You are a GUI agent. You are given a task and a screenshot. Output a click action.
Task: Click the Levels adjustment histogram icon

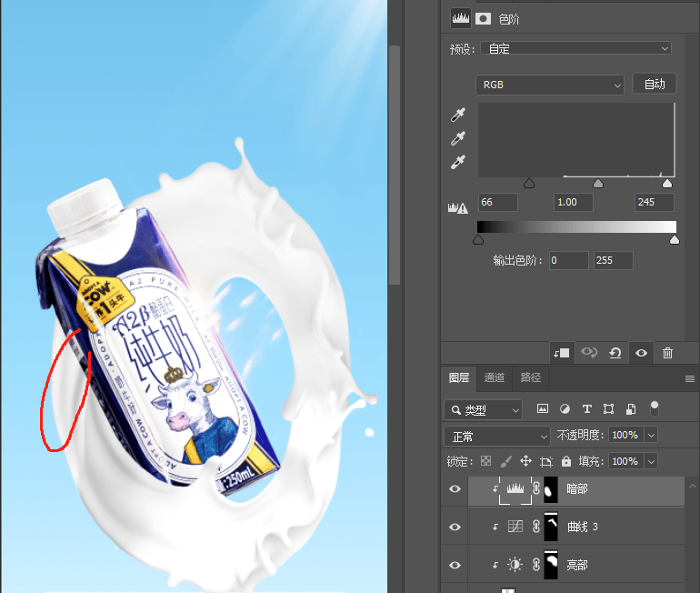460,18
